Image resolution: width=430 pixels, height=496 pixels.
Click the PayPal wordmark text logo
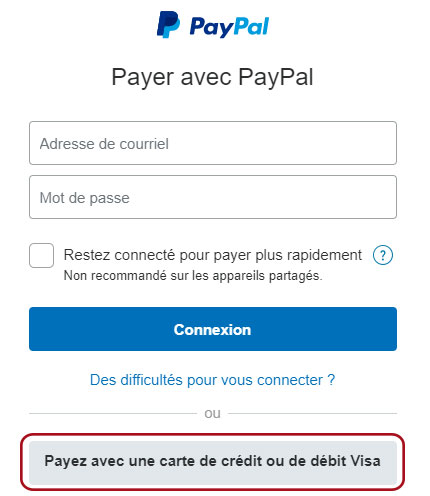coord(229,27)
